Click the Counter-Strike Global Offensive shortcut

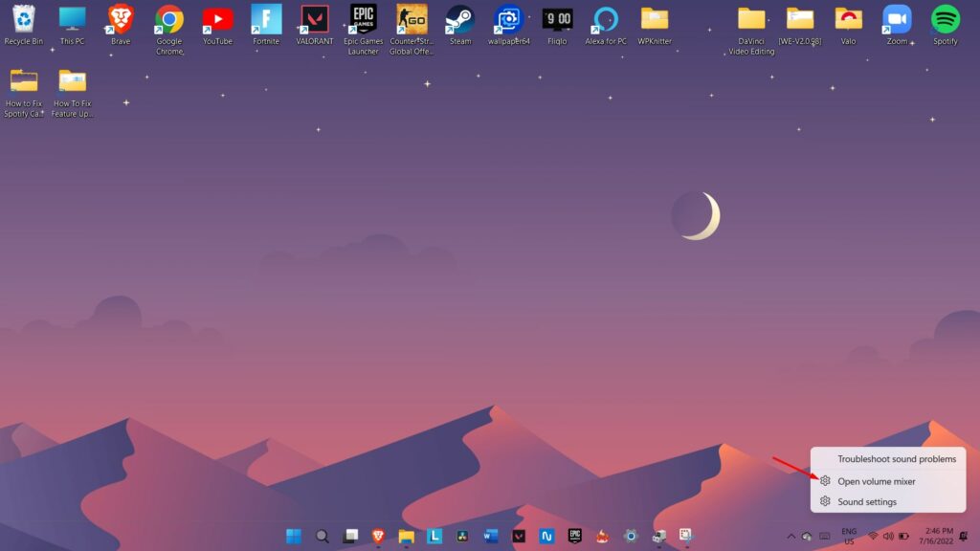click(412, 19)
